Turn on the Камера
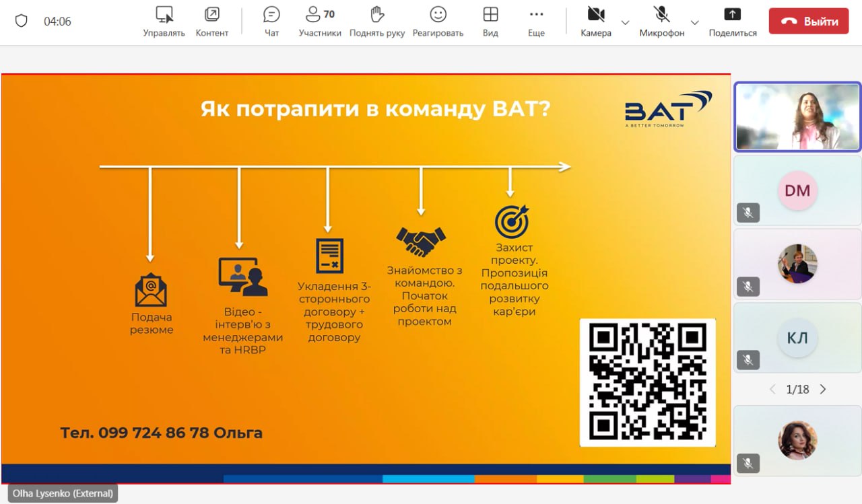The image size is (862, 504). (x=596, y=22)
